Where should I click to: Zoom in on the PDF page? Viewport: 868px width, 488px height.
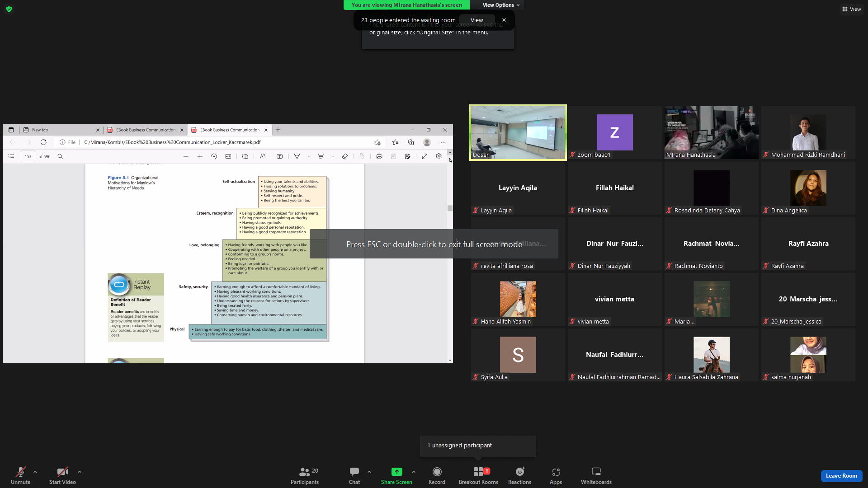point(200,156)
